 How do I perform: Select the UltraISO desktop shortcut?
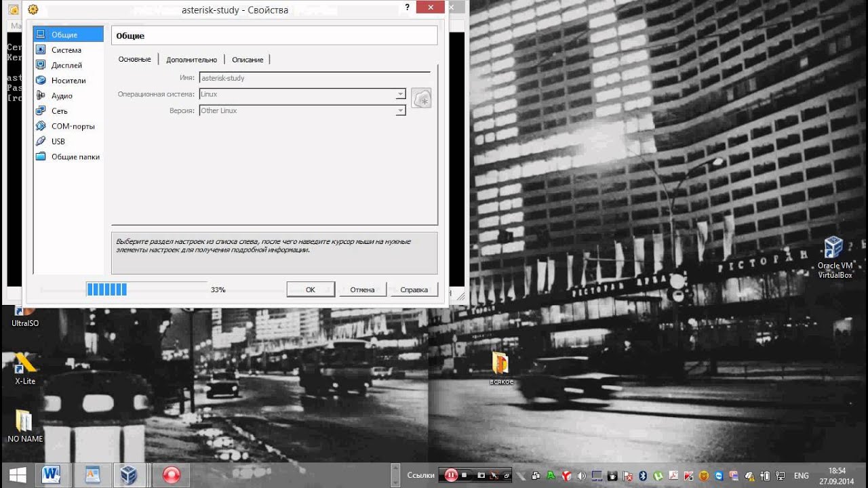click(x=25, y=317)
